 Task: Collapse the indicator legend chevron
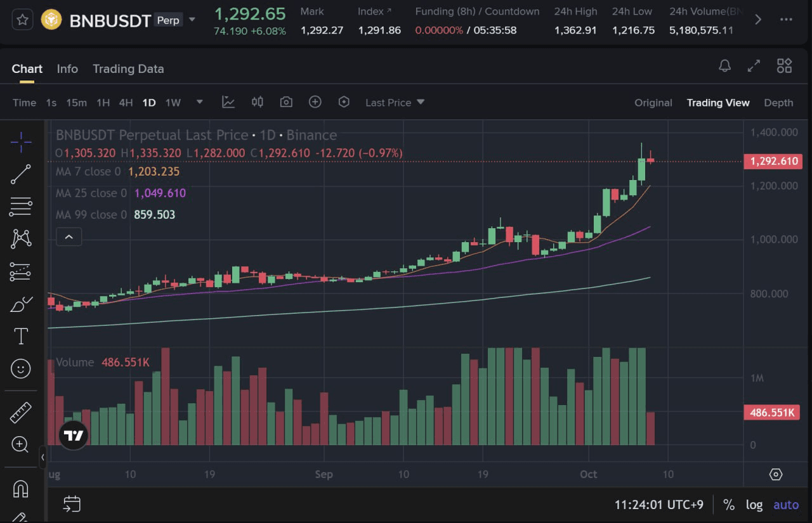69,238
